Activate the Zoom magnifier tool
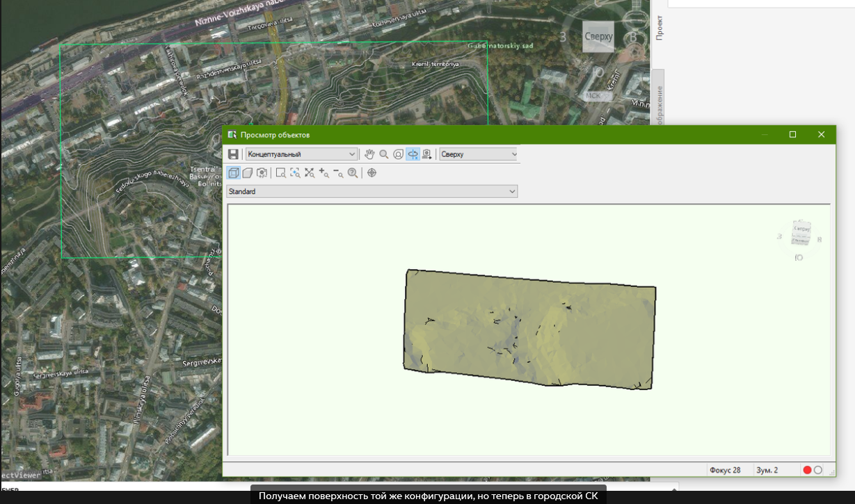This screenshot has width=855, height=504. click(x=384, y=154)
